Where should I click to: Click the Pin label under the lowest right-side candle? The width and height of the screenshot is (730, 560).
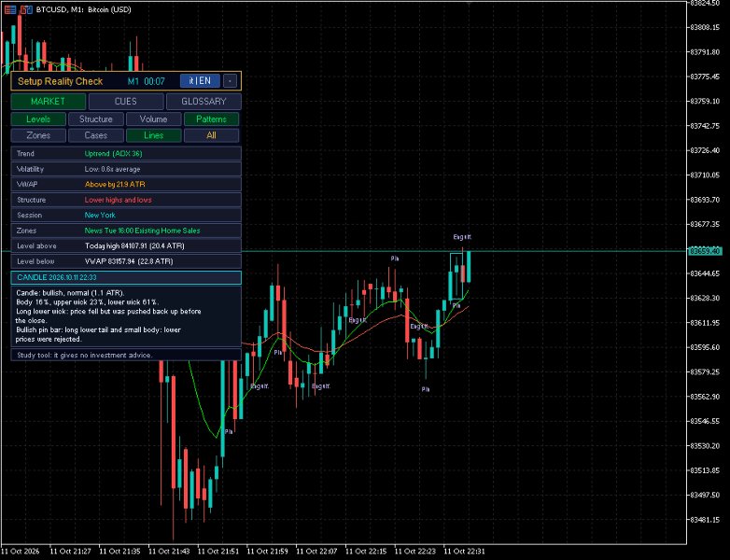click(426, 389)
